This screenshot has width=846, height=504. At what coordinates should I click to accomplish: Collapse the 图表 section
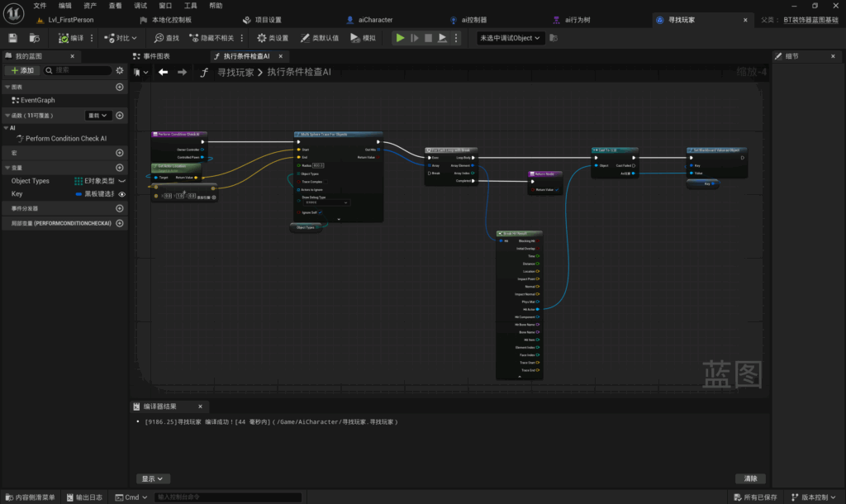(7, 87)
